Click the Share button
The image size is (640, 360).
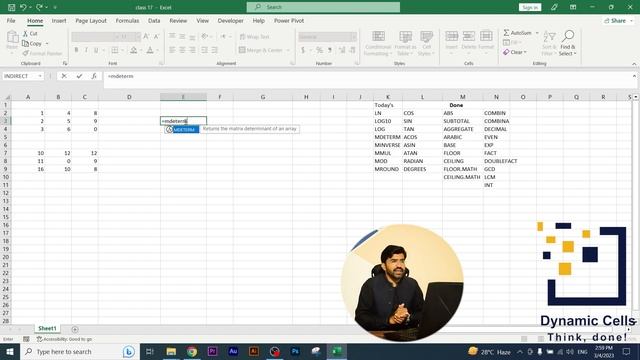coord(618,20)
